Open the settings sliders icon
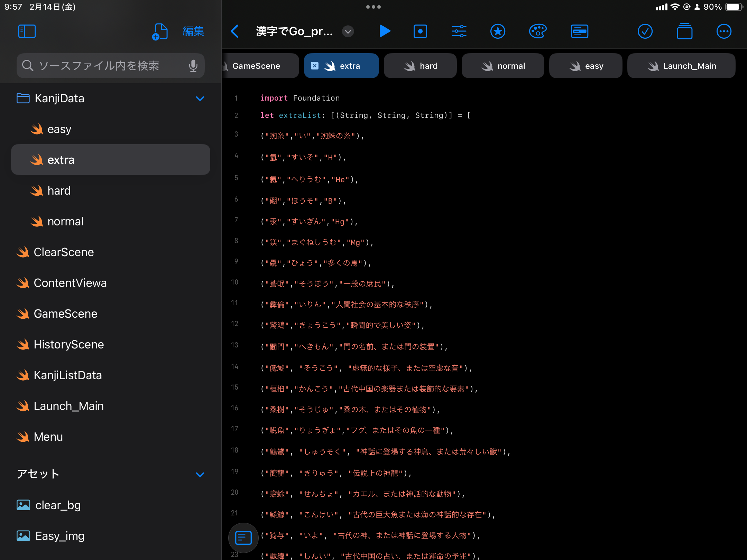Viewport: 747px width, 560px height. pyautogui.click(x=459, y=31)
